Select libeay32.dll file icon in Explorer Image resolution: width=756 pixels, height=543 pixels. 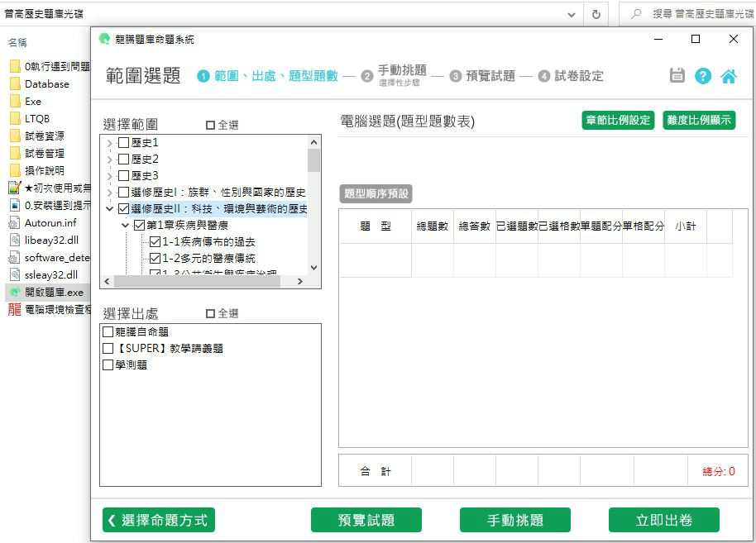point(15,240)
